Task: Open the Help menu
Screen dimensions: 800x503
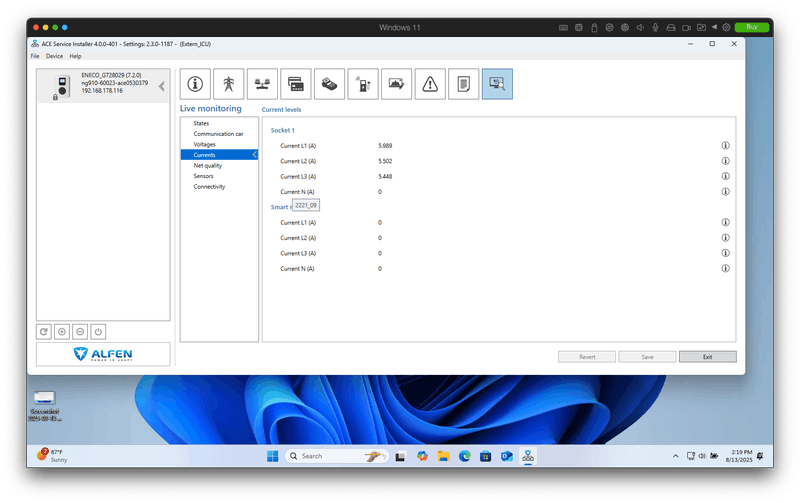Action: coord(75,56)
